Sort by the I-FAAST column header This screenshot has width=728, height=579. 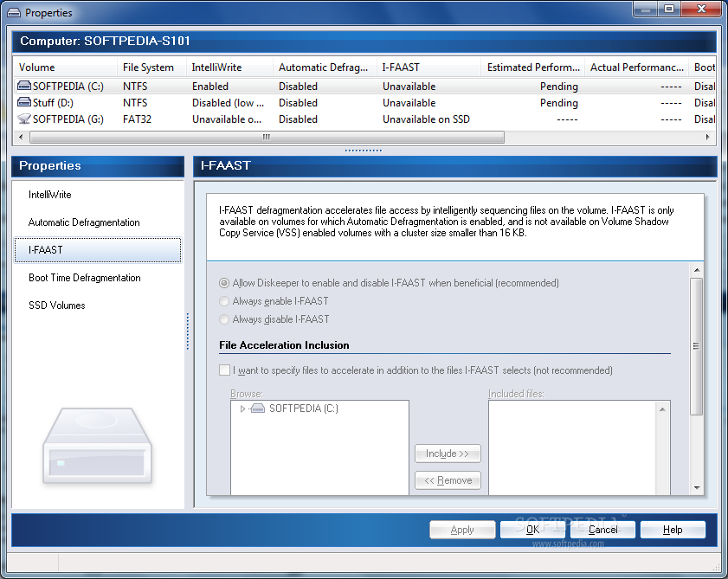tap(428, 68)
